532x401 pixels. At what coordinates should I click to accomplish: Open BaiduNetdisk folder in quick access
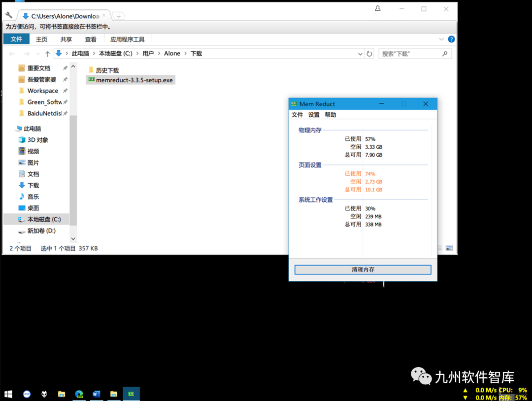pyautogui.click(x=44, y=113)
